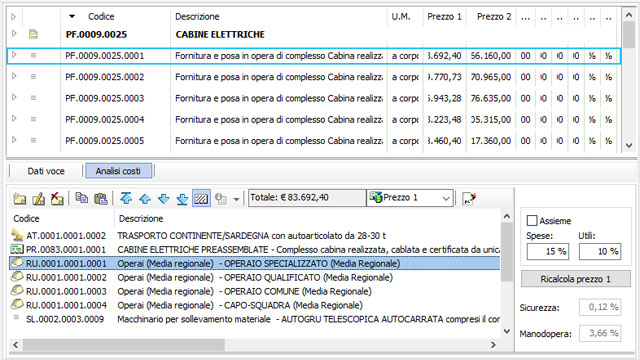Click the helmet icon of RU.0001.0001.0004
640x360 pixels.
[17, 304]
